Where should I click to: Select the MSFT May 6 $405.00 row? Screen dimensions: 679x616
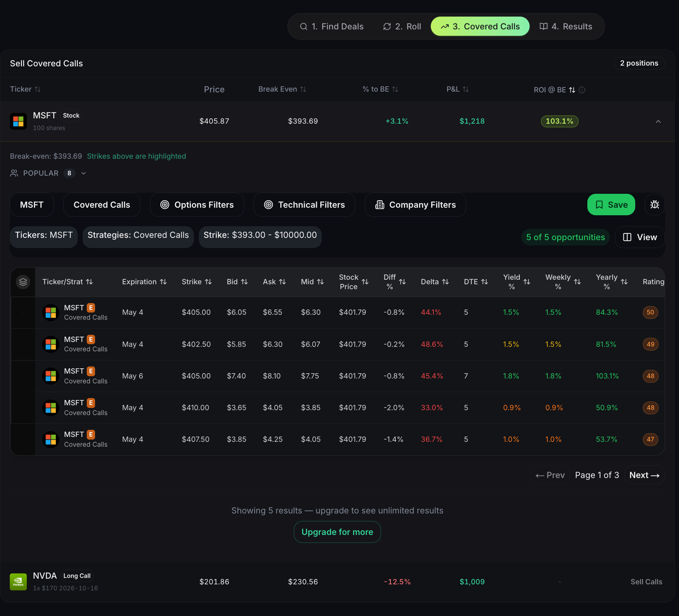(x=338, y=376)
